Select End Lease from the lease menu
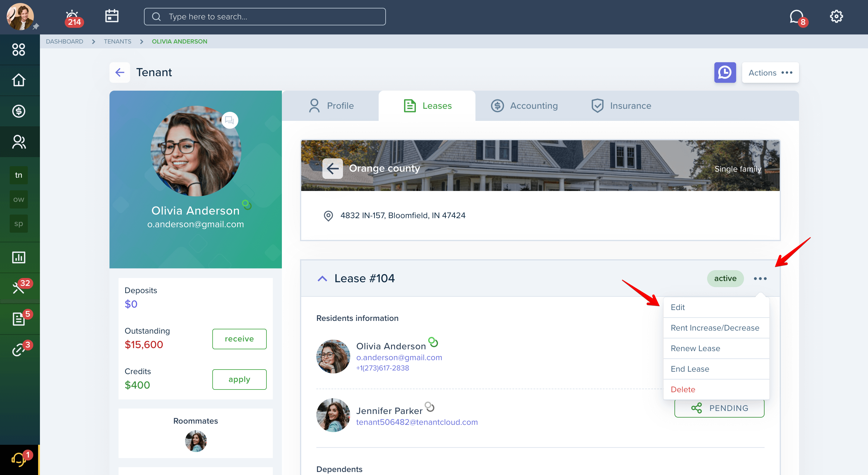The height and width of the screenshot is (475, 868). [716, 369]
